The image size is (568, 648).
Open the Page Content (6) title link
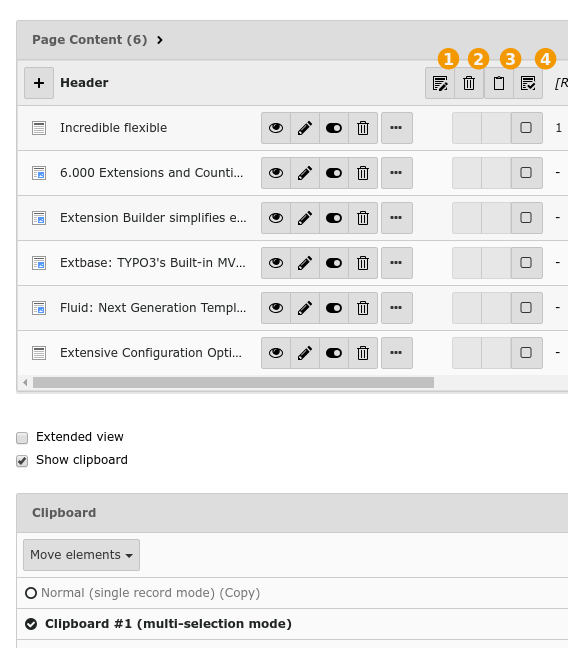tap(90, 40)
